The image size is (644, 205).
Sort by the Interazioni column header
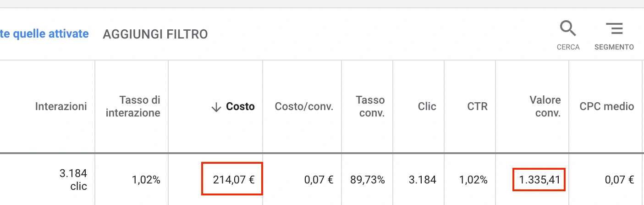pos(61,106)
